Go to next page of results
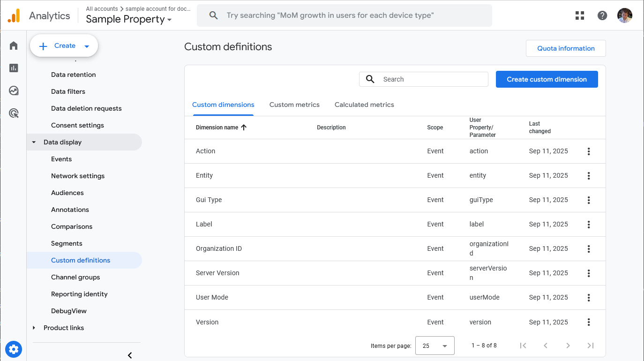644x361 pixels. click(568, 346)
